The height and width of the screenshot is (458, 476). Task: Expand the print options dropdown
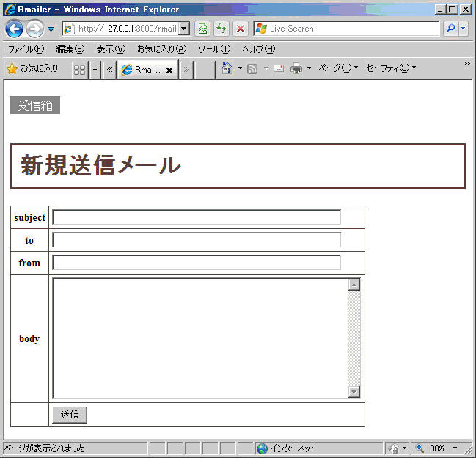click(309, 68)
